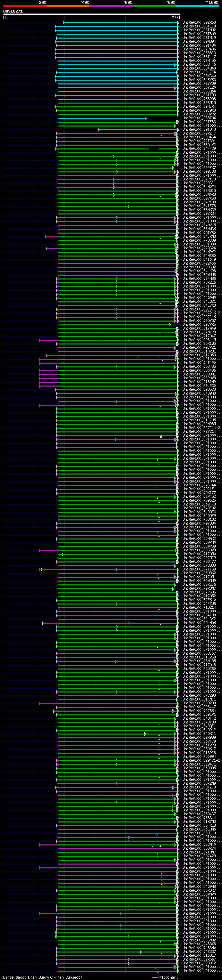
Task: Select hit UniRef100_A7P406
Action: (199, 49)
